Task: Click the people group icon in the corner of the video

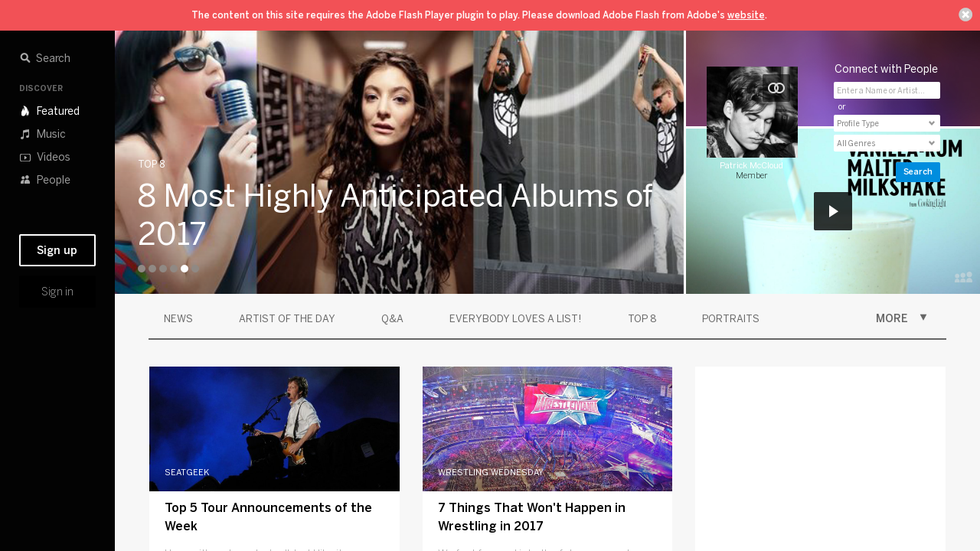Action: [963, 277]
